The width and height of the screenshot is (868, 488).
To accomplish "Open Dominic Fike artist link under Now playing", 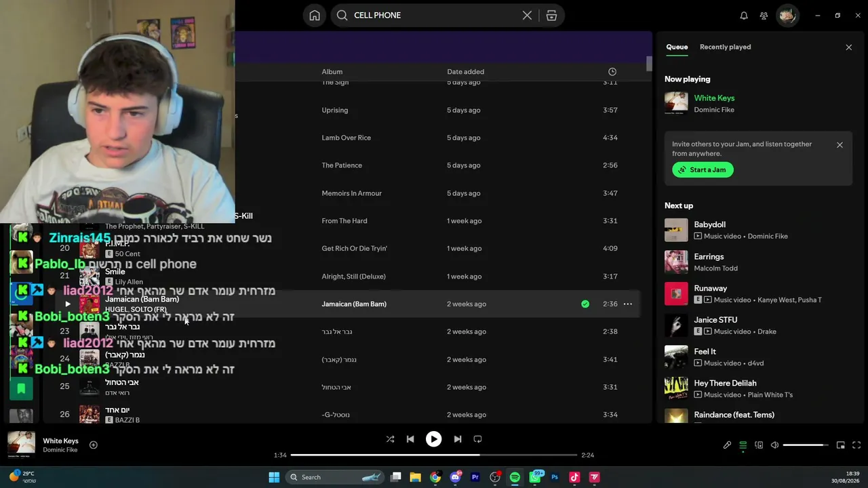I will pyautogui.click(x=714, y=110).
